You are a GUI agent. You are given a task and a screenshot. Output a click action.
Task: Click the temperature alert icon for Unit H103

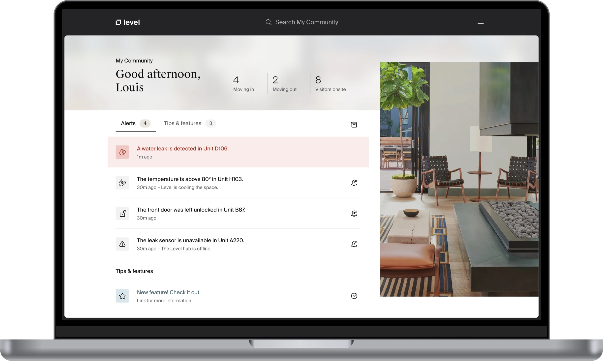pos(122,183)
